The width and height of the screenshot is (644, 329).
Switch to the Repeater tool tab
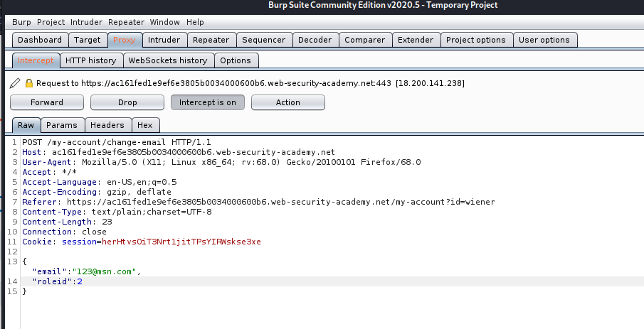coord(211,40)
